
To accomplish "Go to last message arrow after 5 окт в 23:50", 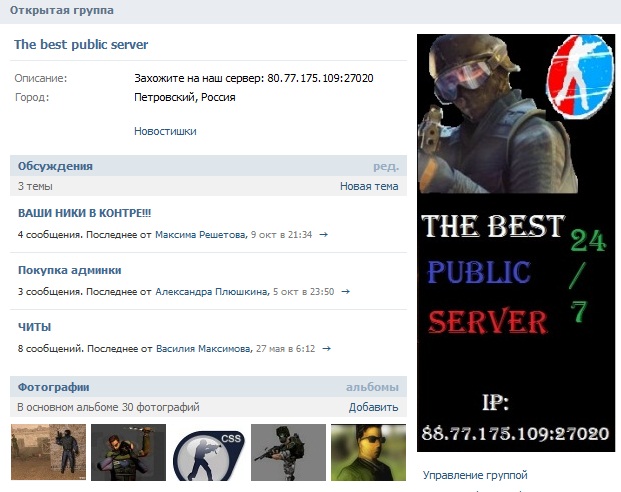I will click(346, 292).
